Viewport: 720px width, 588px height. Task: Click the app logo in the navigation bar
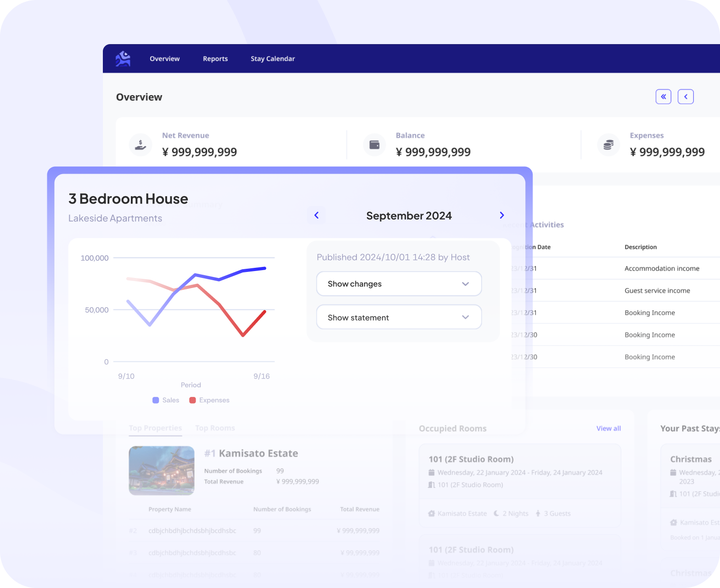[123, 59]
